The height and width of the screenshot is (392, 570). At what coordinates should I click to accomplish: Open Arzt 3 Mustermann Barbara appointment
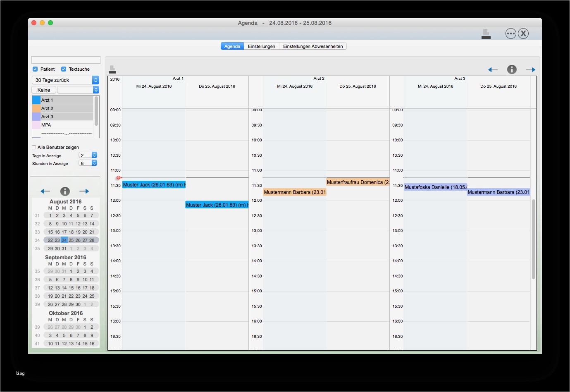click(x=498, y=192)
